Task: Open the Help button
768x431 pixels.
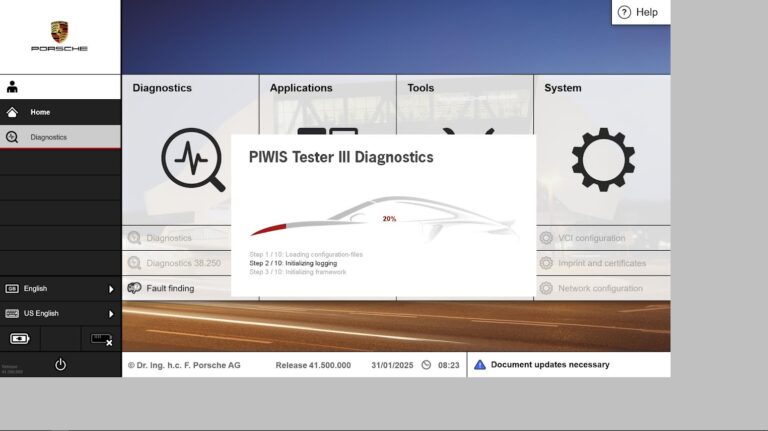Action: click(x=639, y=12)
